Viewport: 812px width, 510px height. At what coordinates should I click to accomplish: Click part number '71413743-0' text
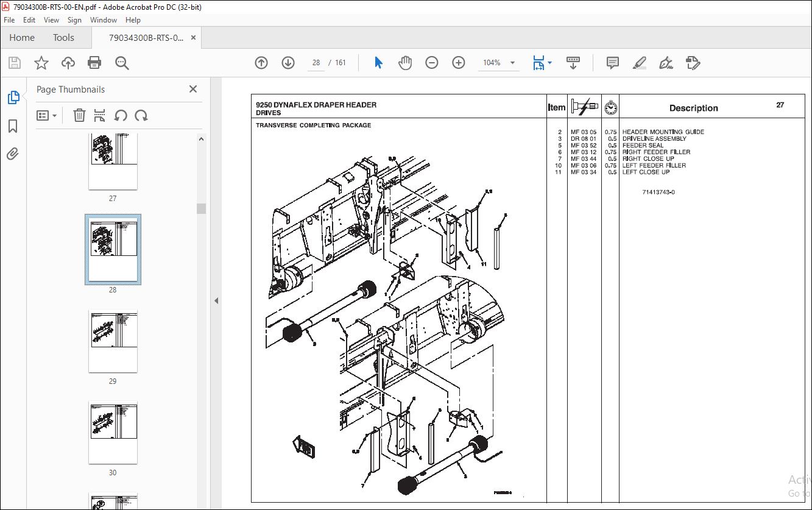(658, 192)
